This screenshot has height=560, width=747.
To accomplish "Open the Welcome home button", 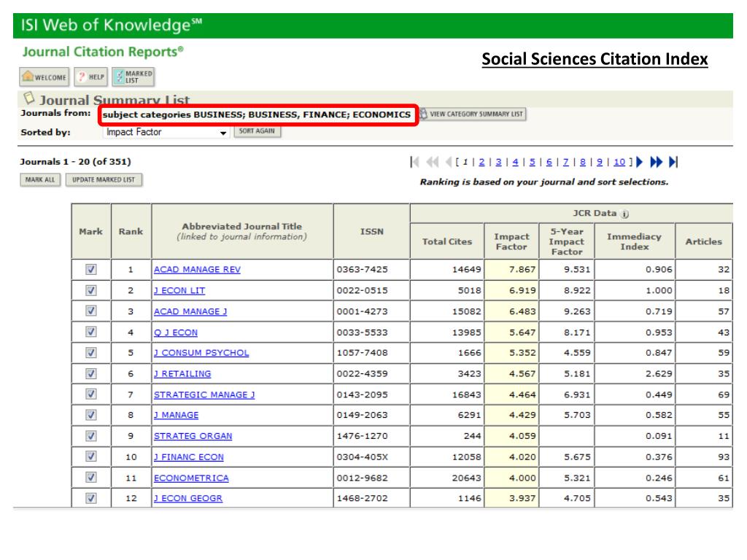I will click(44, 77).
